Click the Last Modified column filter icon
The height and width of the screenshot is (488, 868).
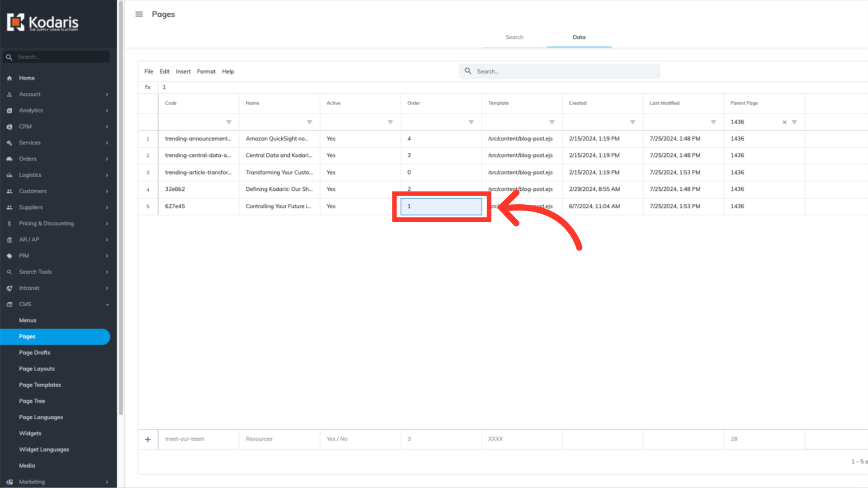coord(713,122)
